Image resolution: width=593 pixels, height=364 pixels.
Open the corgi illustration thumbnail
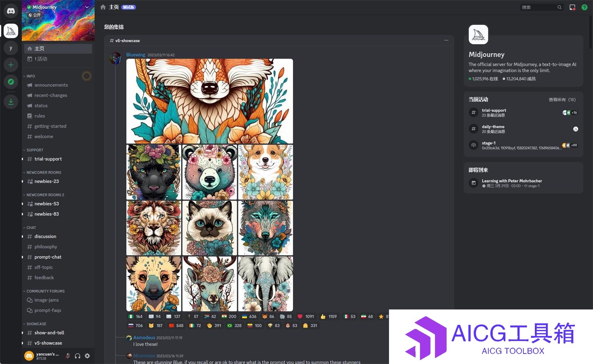[x=266, y=172]
